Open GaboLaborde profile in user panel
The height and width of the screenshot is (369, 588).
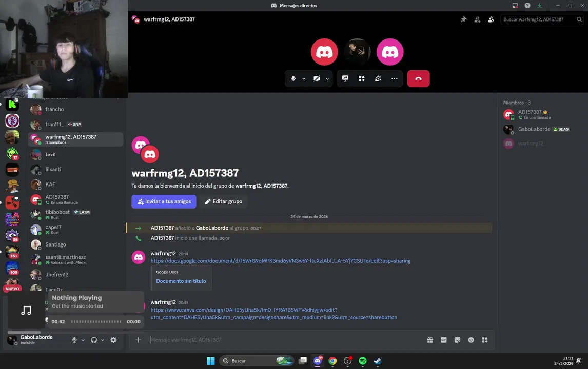pos(31,340)
